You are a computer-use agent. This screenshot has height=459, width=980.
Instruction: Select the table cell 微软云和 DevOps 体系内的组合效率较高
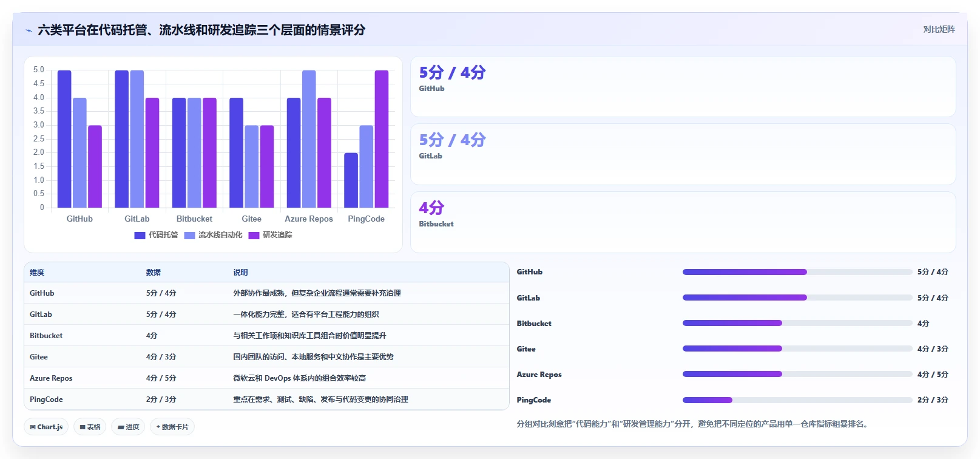[x=300, y=378]
